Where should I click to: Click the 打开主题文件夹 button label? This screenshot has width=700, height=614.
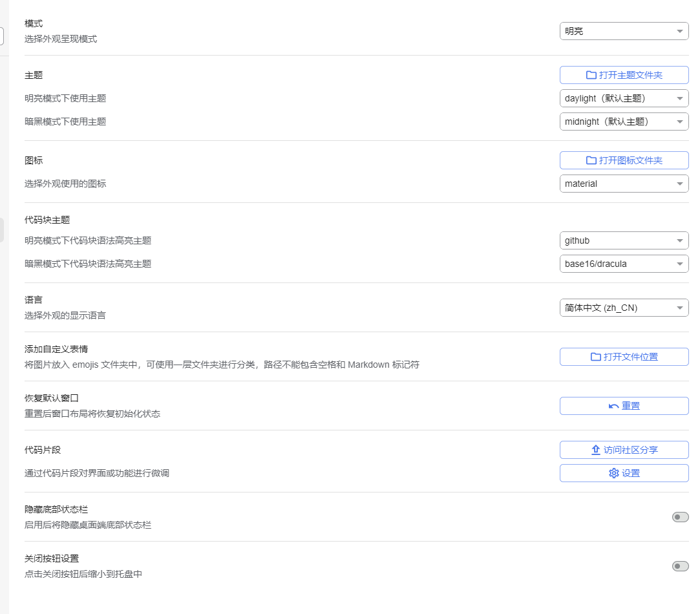[631, 75]
